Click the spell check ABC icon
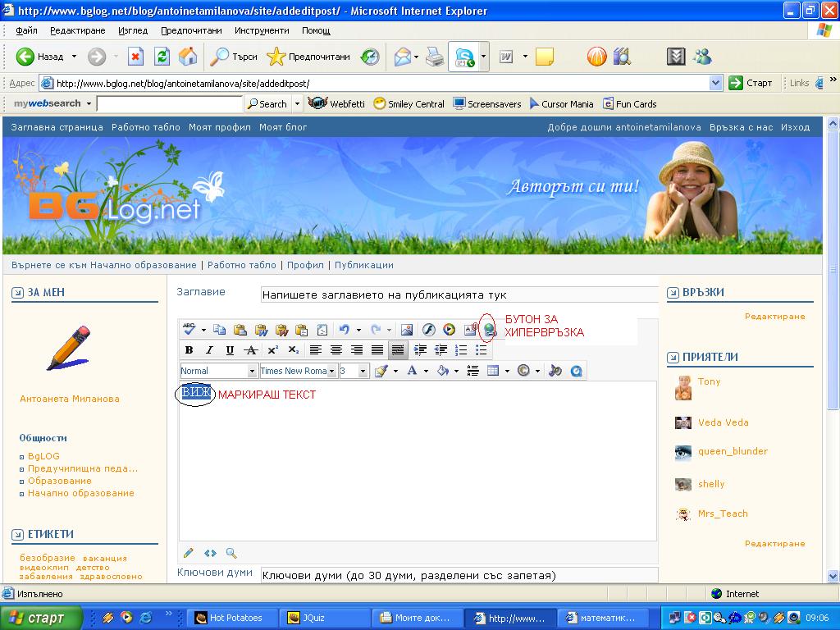Viewport: 840px width, 630px height. point(189,329)
